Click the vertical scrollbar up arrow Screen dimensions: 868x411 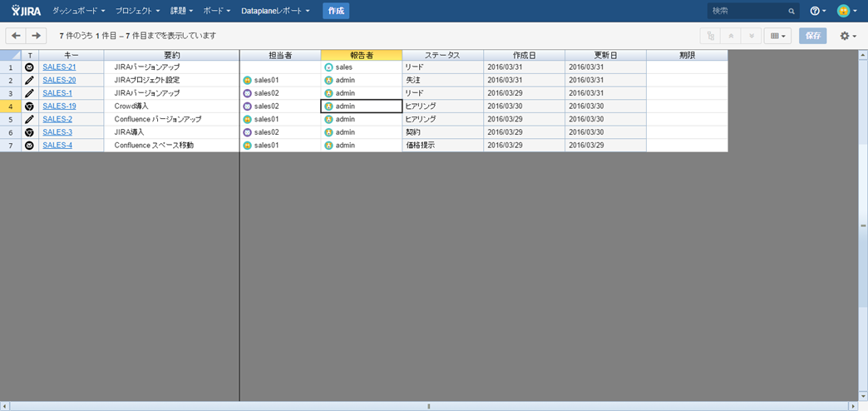tap(863, 54)
